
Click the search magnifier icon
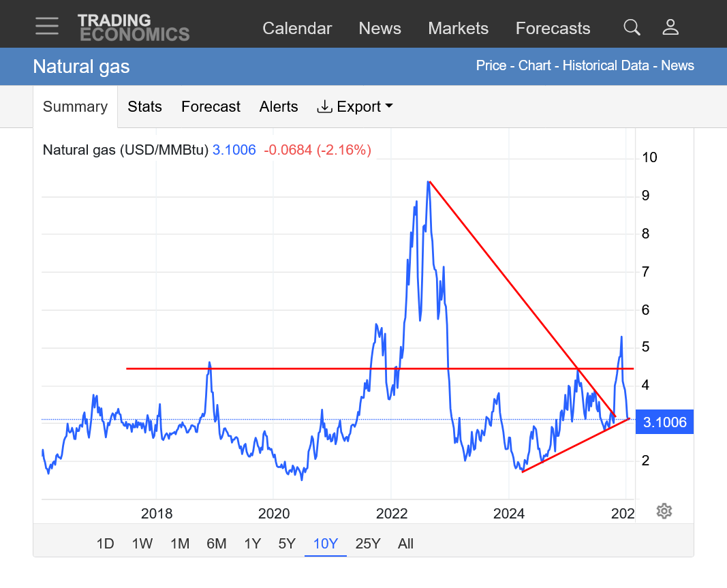tap(632, 27)
